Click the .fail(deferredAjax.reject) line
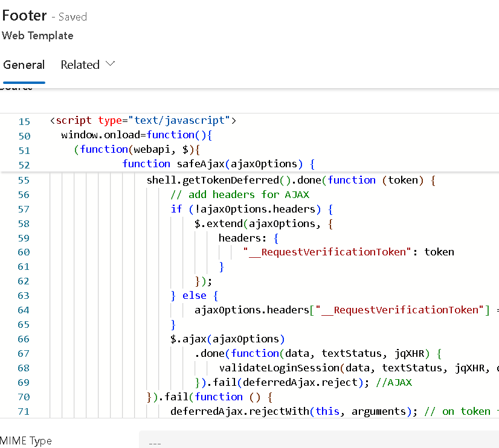 point(303,383)
